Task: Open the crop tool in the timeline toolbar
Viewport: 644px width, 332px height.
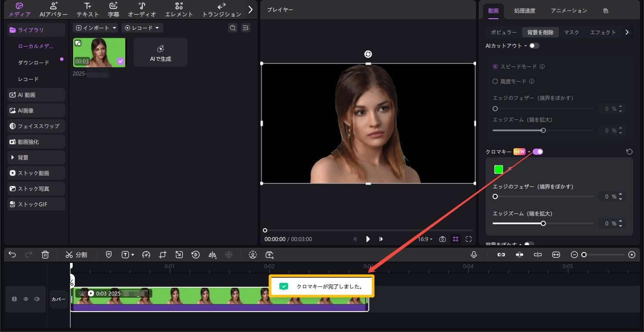Action: (163, 255)
